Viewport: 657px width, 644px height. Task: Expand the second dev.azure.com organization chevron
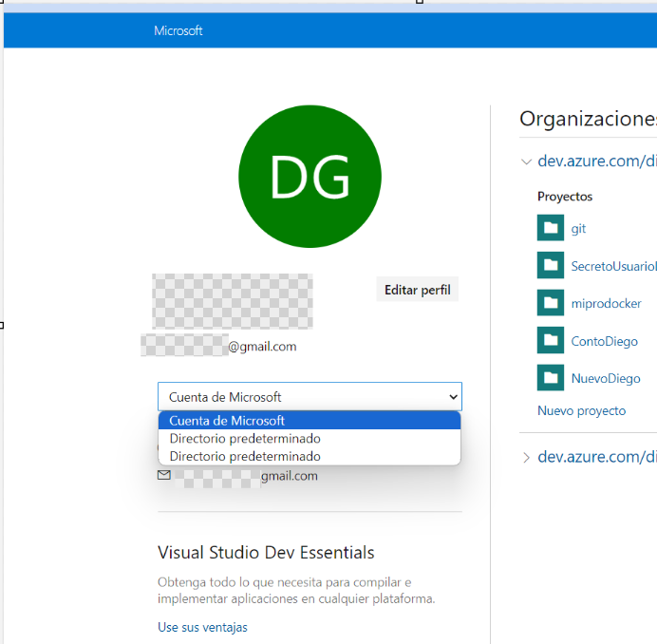526,458
